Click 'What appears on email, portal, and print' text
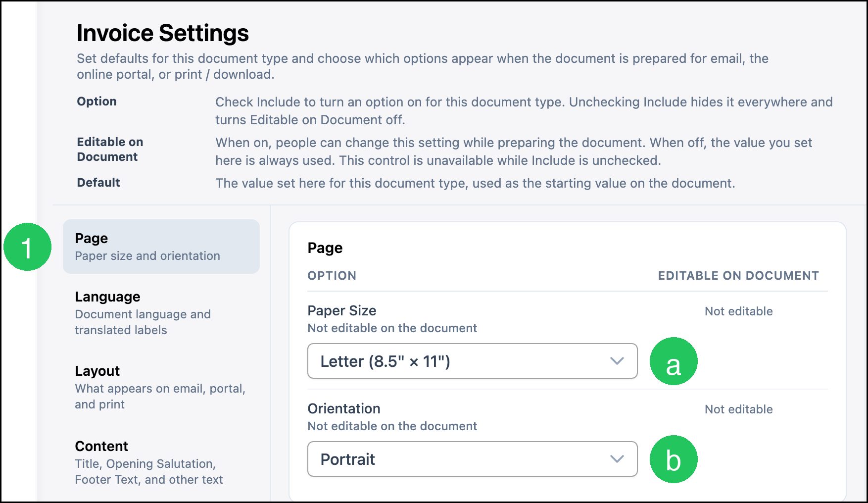This screenshot has height=503, width=868. pos(160,396)
